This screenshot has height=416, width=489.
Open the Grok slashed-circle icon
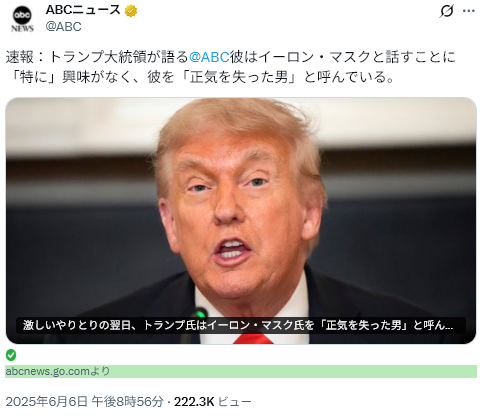click(446, 11)
